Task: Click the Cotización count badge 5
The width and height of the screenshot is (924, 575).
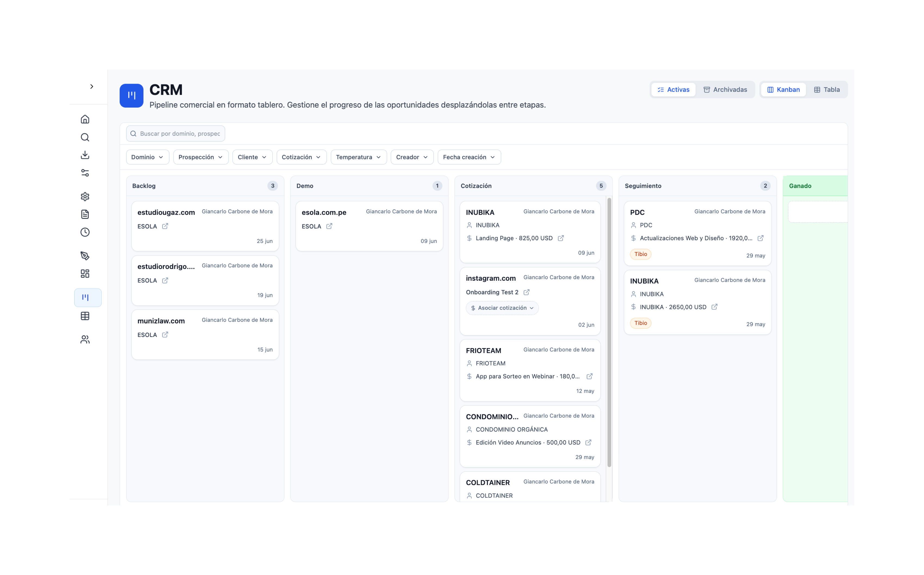Action: tap(601, 186)
